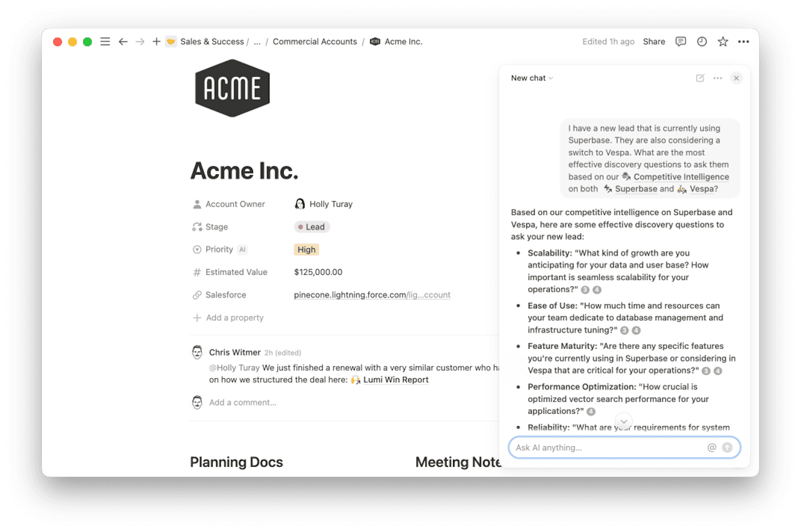Click the Ask AI anything input field

click(x=598, y=447)
